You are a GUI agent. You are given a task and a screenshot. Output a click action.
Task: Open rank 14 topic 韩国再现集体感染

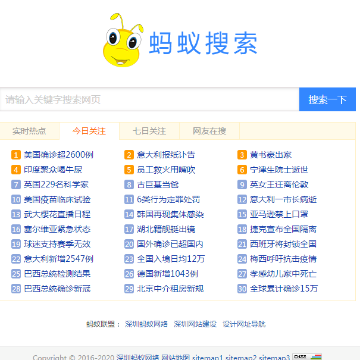[170, 214]
